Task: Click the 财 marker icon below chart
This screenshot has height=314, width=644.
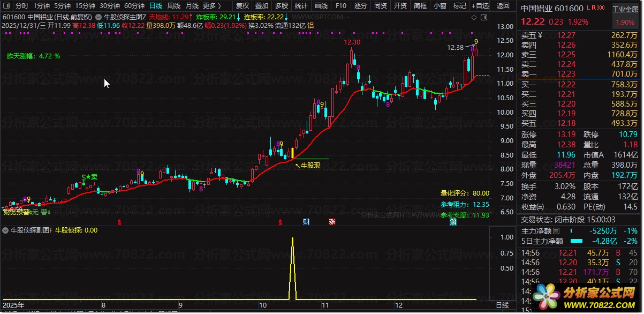Action: point(306,221)
